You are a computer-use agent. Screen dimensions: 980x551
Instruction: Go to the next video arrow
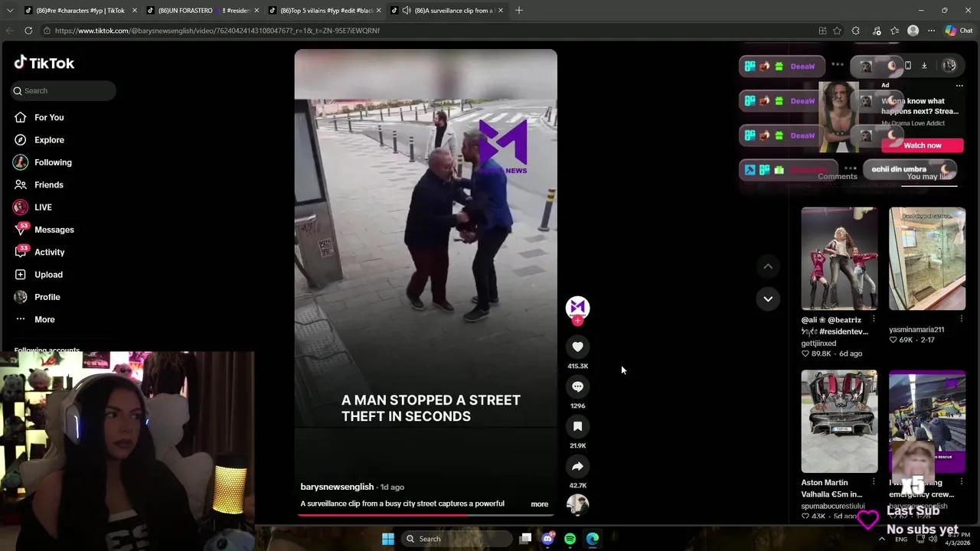768,298
